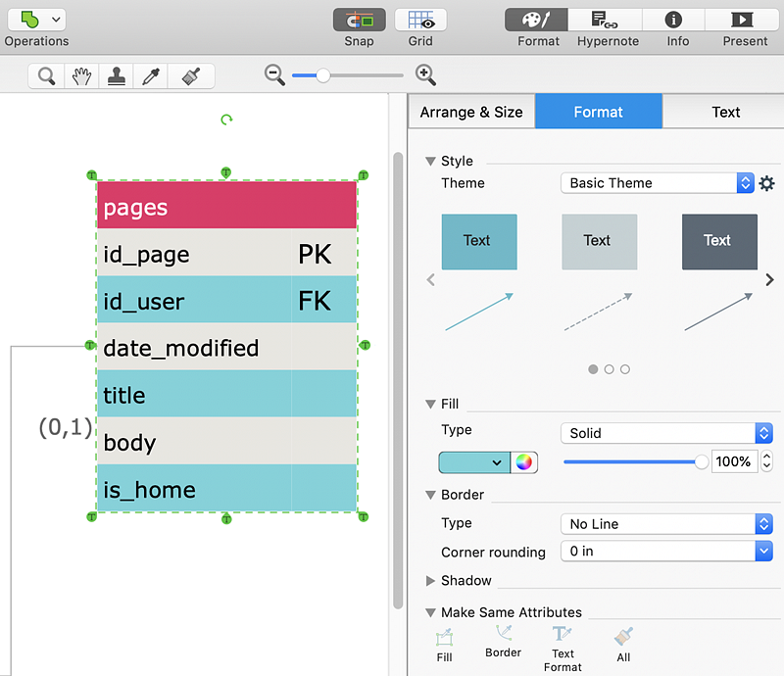
Task: Open theme settings gear
Action: [767, 183]
